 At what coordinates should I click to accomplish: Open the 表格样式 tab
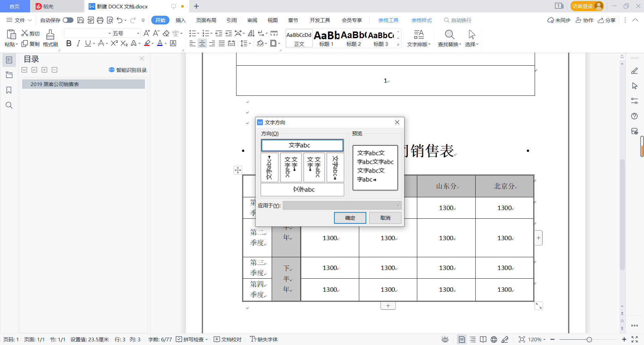(x=421, y=20)
